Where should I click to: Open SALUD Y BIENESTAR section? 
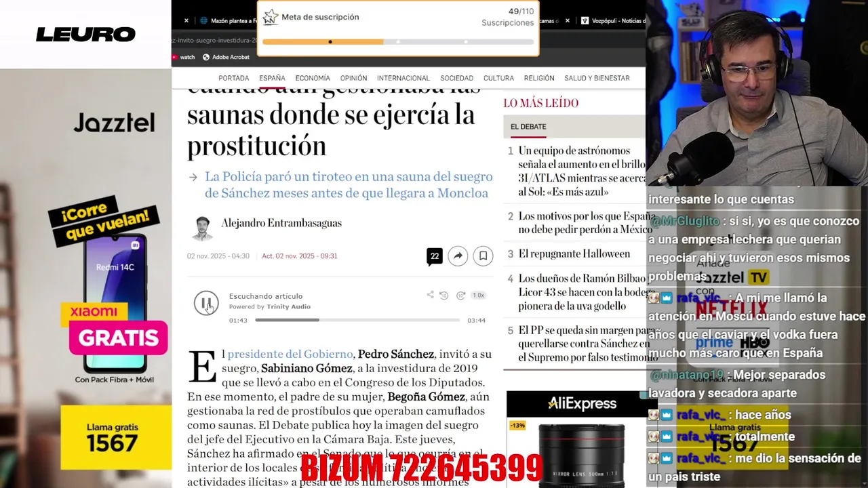tap(597, 78)
